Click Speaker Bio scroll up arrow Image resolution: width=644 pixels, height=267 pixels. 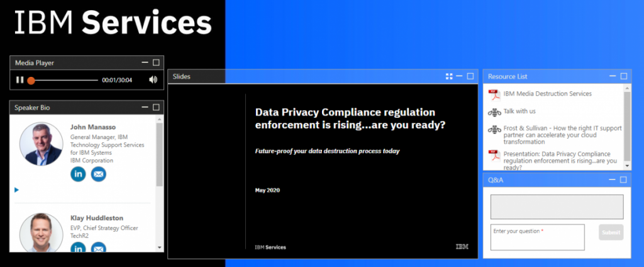click(x=160, y=118)
